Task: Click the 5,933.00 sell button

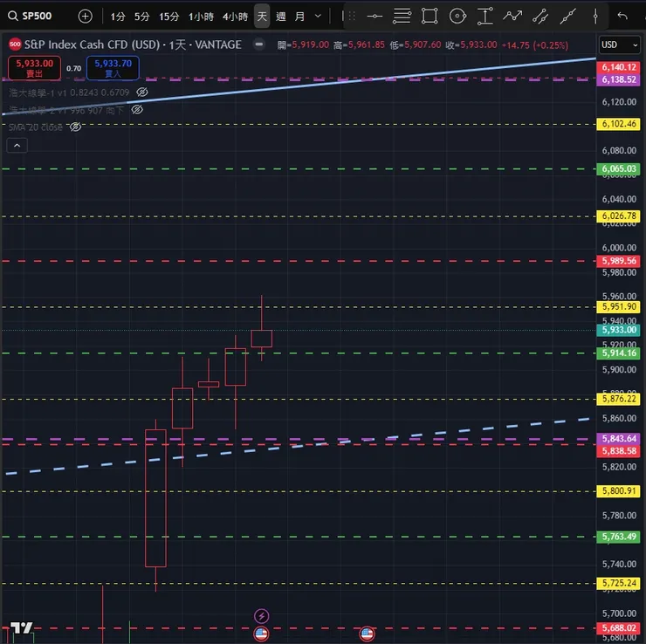Action: pyautogui.click(x=35, y=68)
